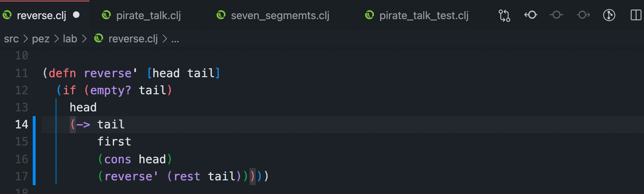Expand the lab breadcrumb segment

click(x=70, y=39)
